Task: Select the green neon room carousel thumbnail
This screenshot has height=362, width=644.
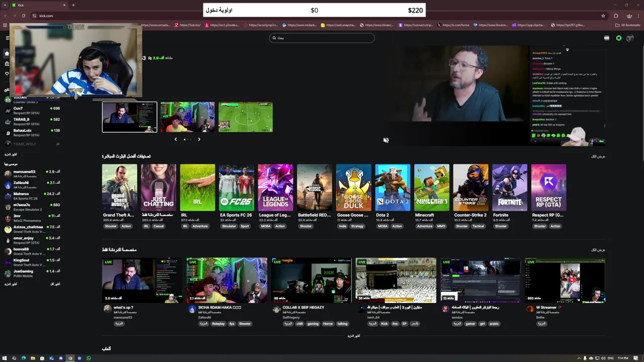Action: click(x=188, y=117)
